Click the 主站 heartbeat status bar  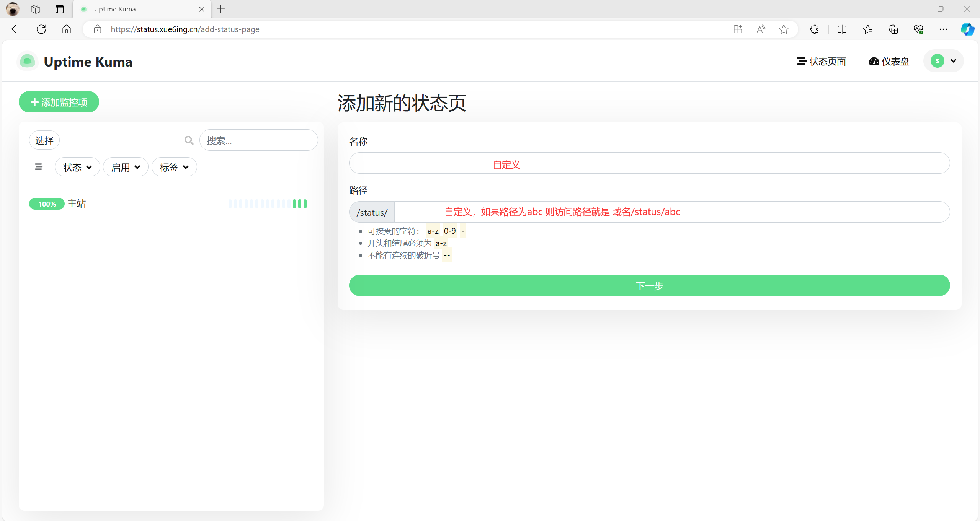268,204
